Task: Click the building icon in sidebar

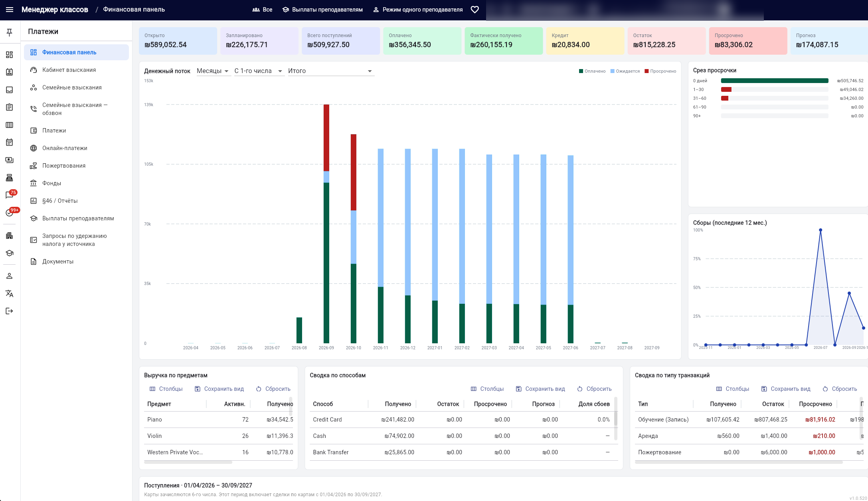Action: 10,236
